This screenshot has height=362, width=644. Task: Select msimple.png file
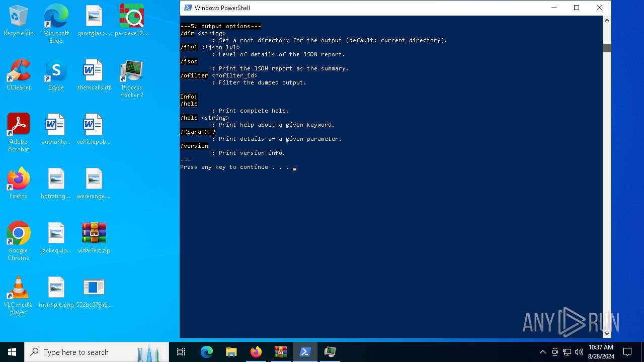point(56,293)
